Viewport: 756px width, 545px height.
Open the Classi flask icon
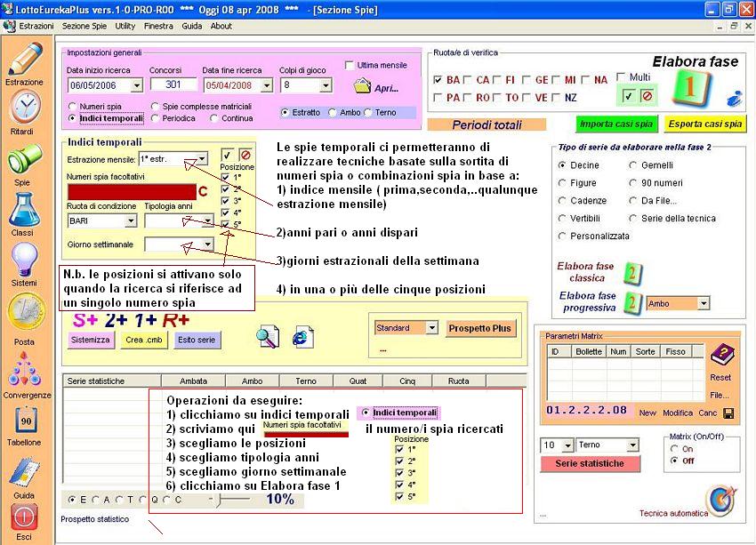point(24,209)
